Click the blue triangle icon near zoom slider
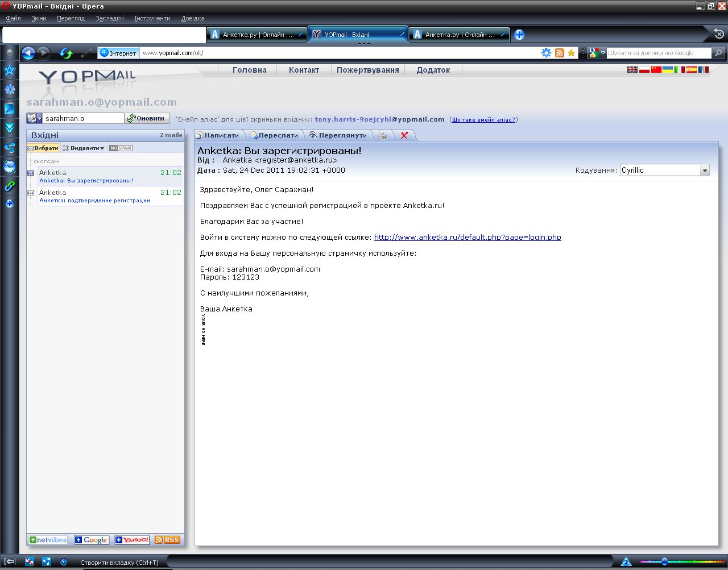Image resolution: width=728 pixels, height=570 pixels. click(x=626, y=562)
